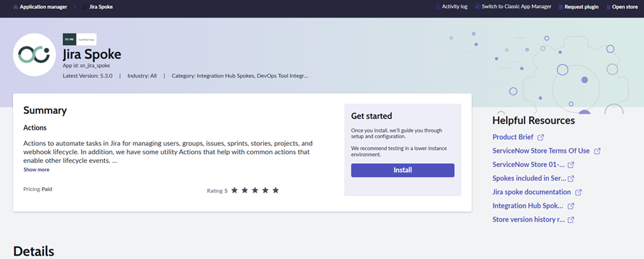The height and width of the screenshot is (259, 644).
Task: Open the Application manager breadcrumb
Action: 43,7
